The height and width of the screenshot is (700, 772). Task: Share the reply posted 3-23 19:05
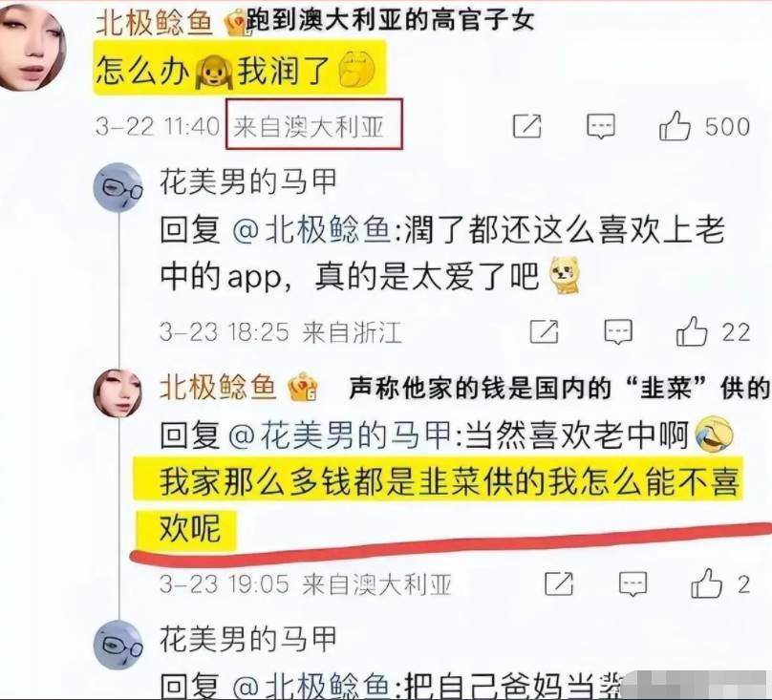[x=559, y=584]
